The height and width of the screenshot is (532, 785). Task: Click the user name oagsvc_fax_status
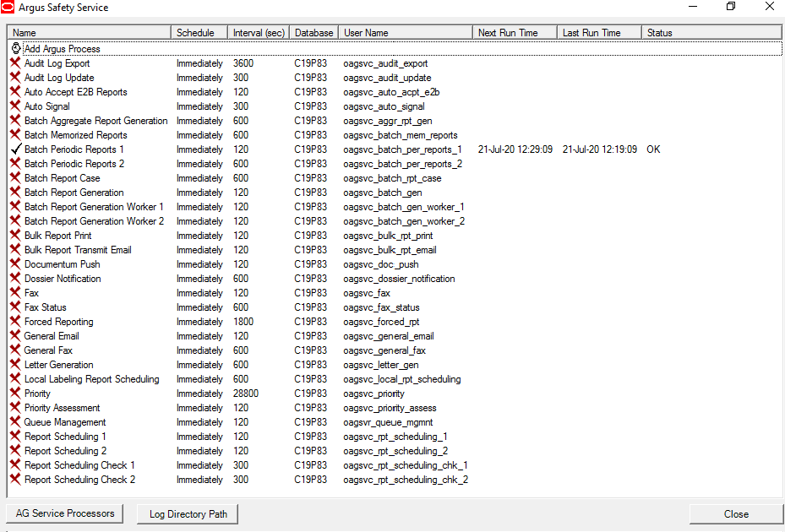[381, 307]
